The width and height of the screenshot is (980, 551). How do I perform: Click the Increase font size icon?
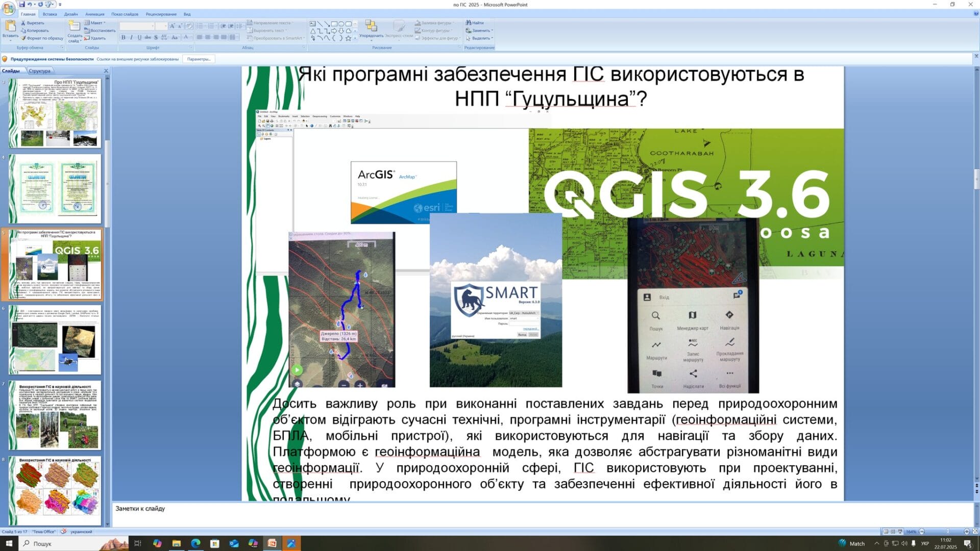pyautogui.click(x=172, y=26)
